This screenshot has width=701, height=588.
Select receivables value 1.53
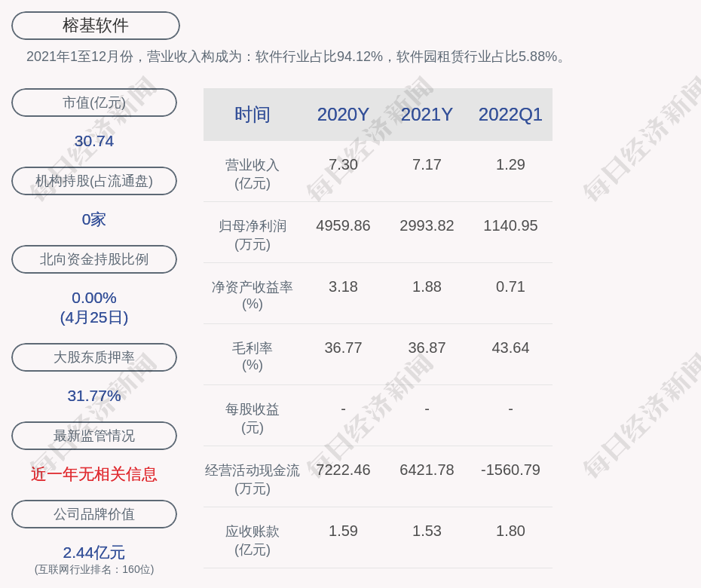[x=427, y=531]
